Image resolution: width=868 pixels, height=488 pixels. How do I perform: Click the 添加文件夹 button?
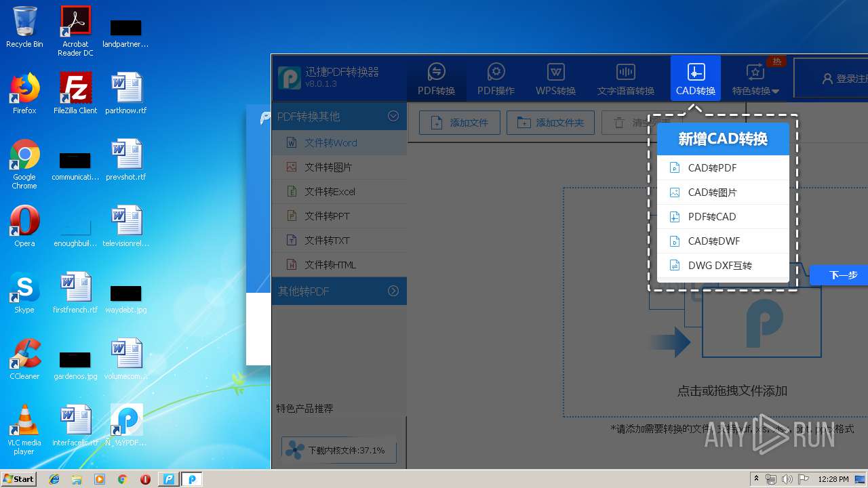click(x=551, y=123)
